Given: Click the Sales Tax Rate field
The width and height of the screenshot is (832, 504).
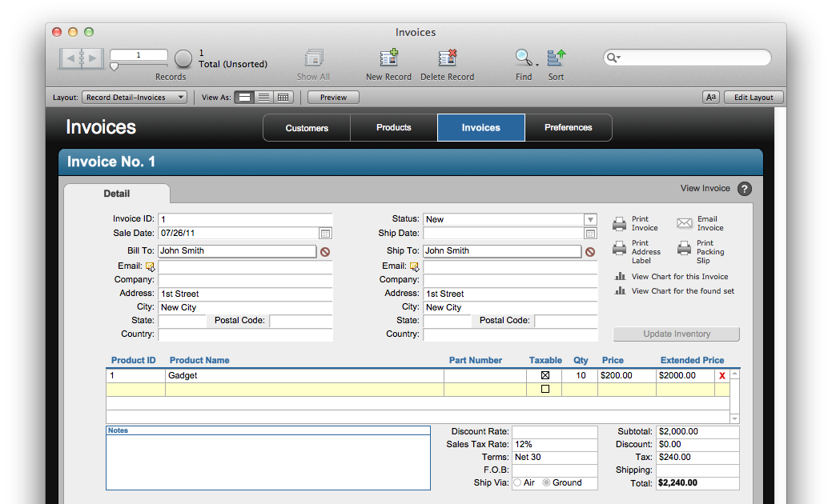Looking at the screenshot, I should pos(554,445).
